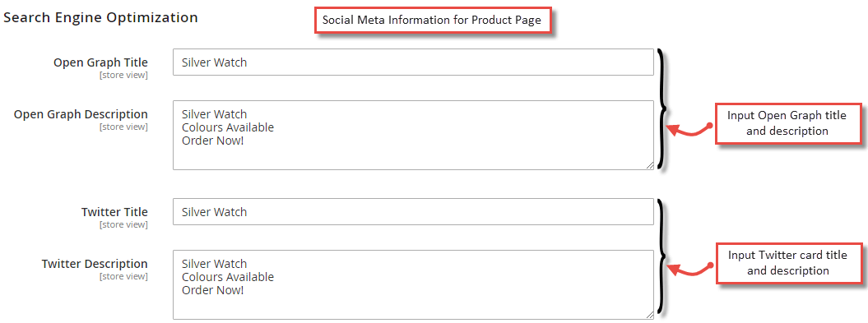Click inside the Twitter Description textarea
868x323 pixels.
tap(413, 284)
